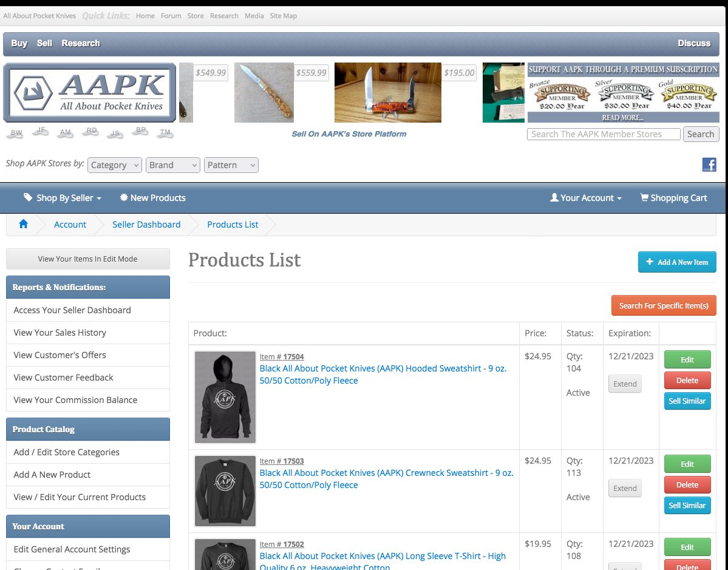The width and height of the screenshot is (728, 570).
Task: Click Sell Similar for item 17504
Action: pos(687,401)
